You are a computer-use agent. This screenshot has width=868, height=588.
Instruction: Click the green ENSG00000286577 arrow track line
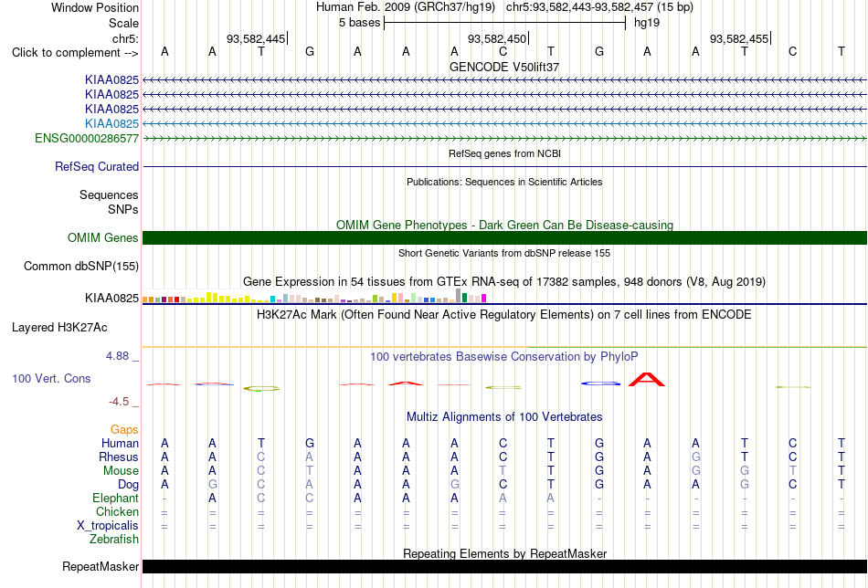[x=504, y=138]
